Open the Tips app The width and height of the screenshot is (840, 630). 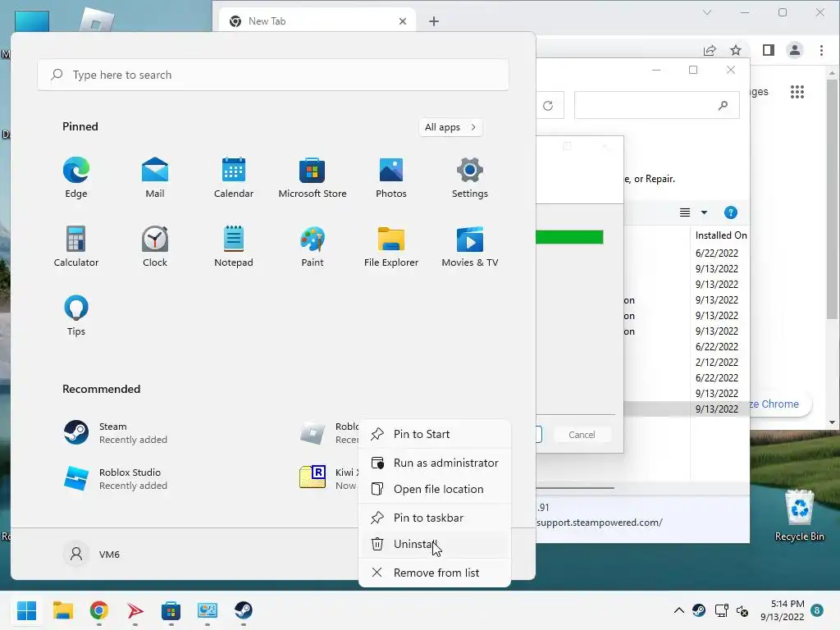click(76, 316)
